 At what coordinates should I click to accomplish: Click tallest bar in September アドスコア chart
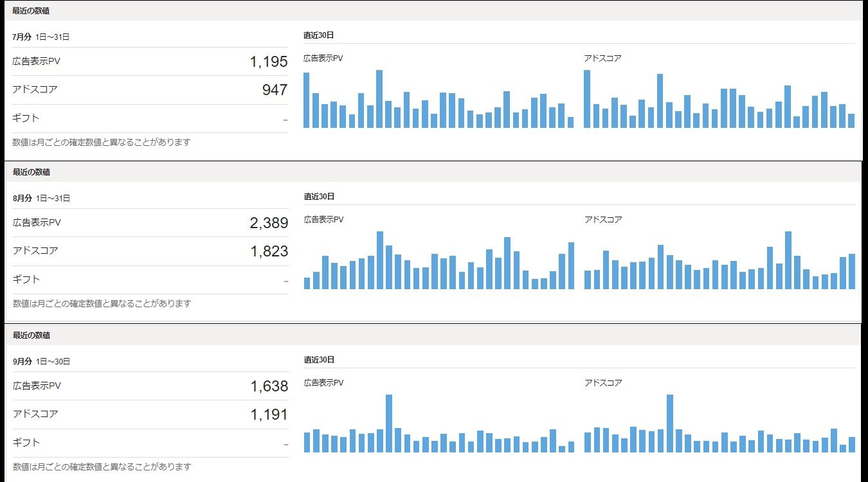click(670, 424)
